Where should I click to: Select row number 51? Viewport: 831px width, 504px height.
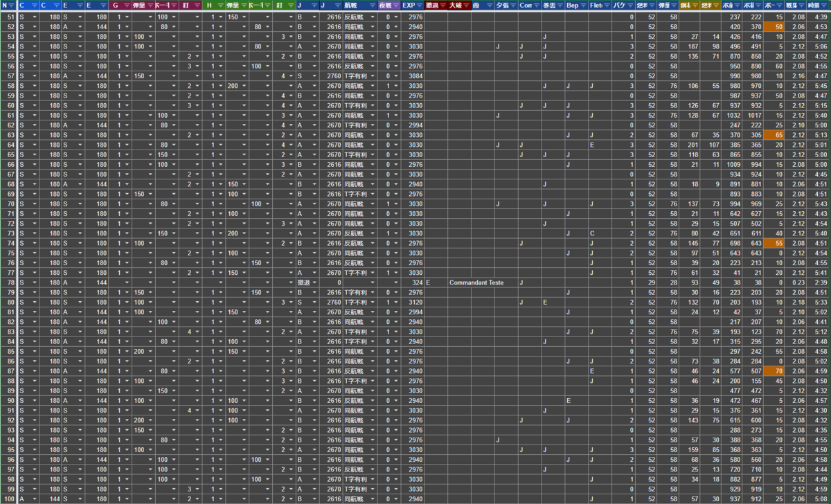coord(8,16)
